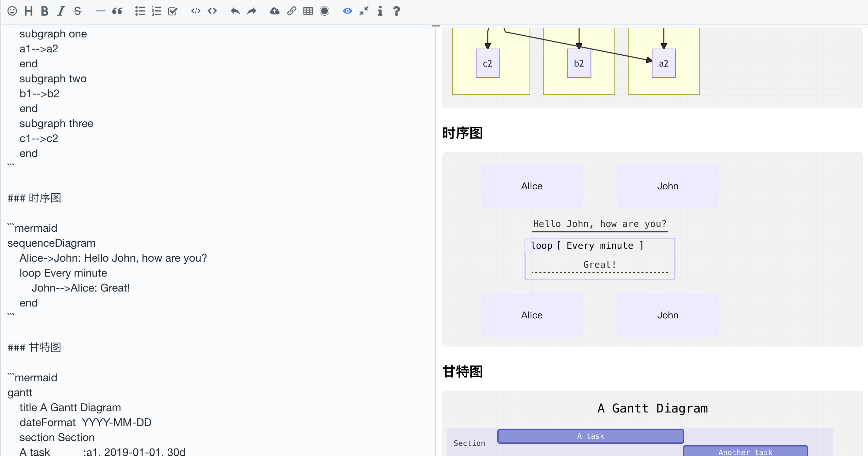Apply heading formatting
Image resolution: width=868 pixels, height=456 pixels.
(29, 11)
